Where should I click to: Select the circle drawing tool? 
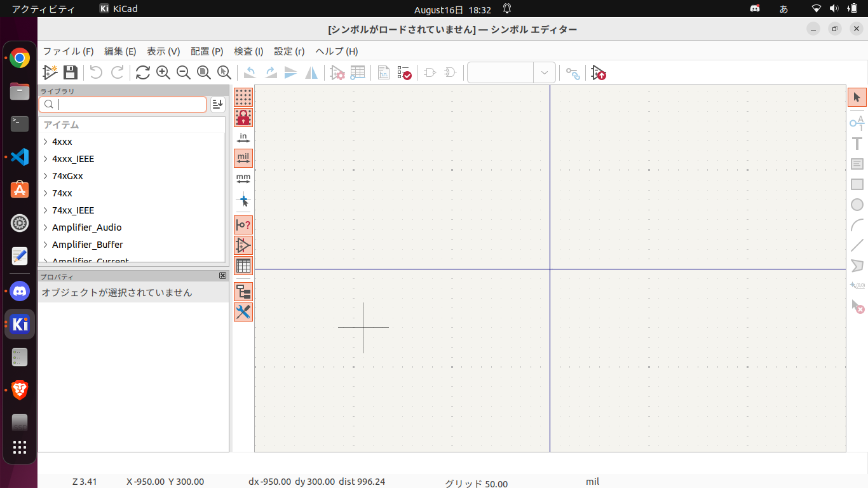pos(857,205)
